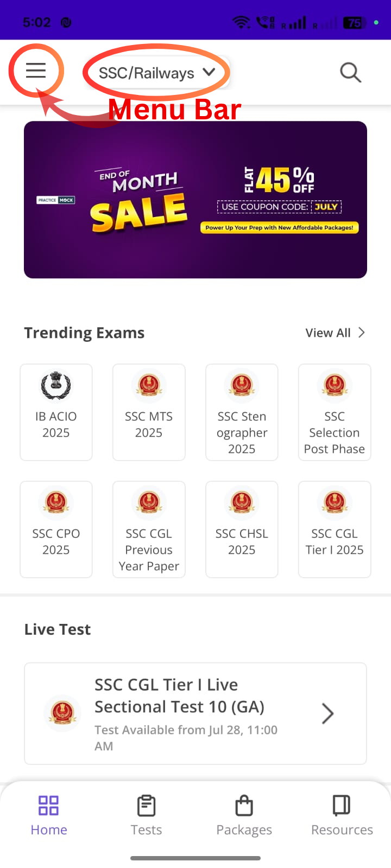Tap the search magnifier icon
The height and width of the screenshot is (868, 391).
pos(350,72)
